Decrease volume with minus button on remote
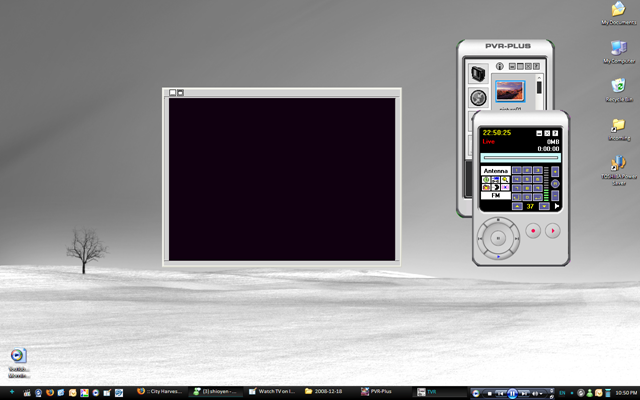 [x=555, y=196]
